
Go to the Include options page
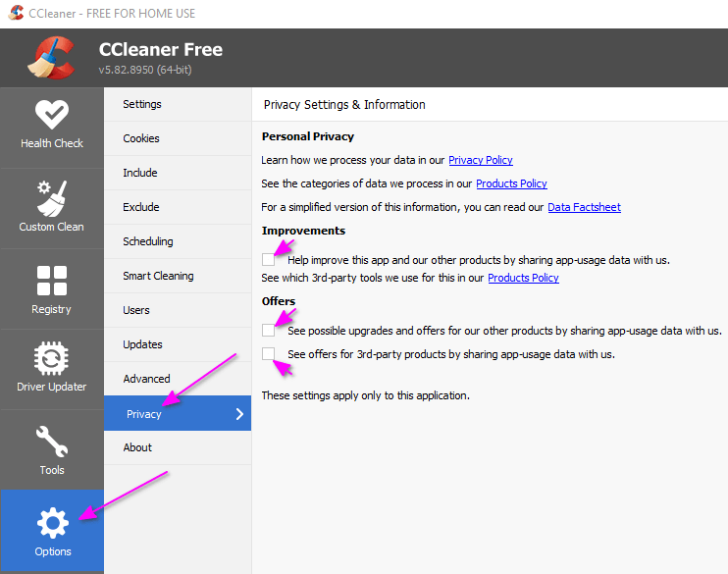[178, 173]
